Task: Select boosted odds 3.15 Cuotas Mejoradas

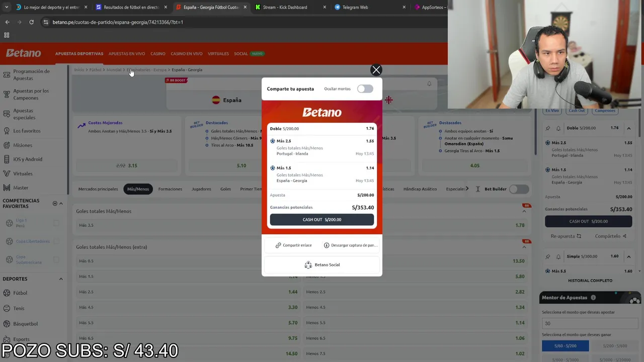Action: 126,165
